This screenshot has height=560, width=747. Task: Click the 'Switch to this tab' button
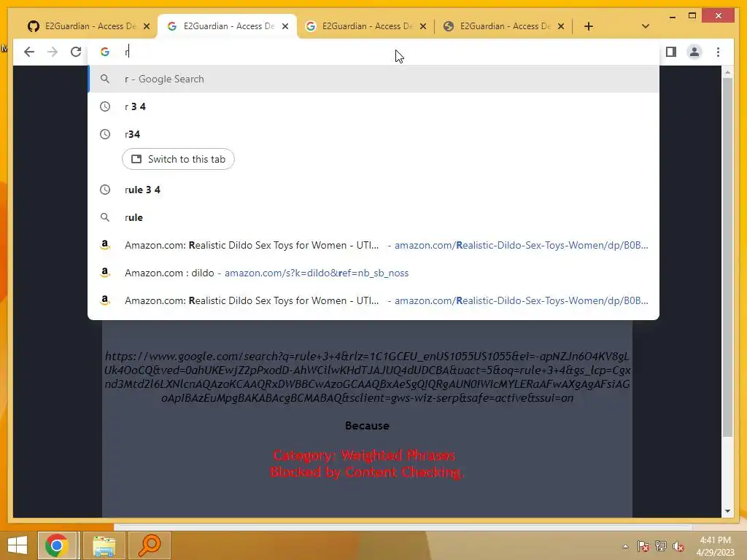178,159
